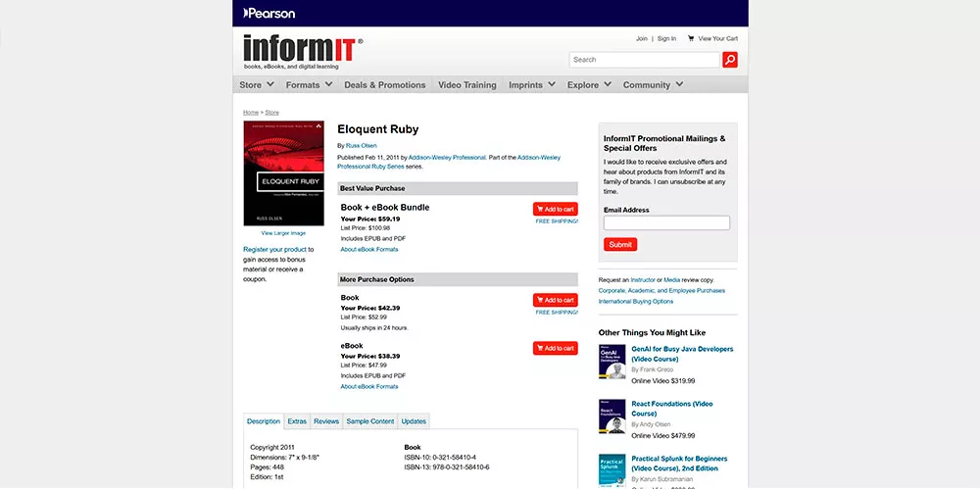Click the Instructor review copy link
The image size is (980, 489).
643,280
